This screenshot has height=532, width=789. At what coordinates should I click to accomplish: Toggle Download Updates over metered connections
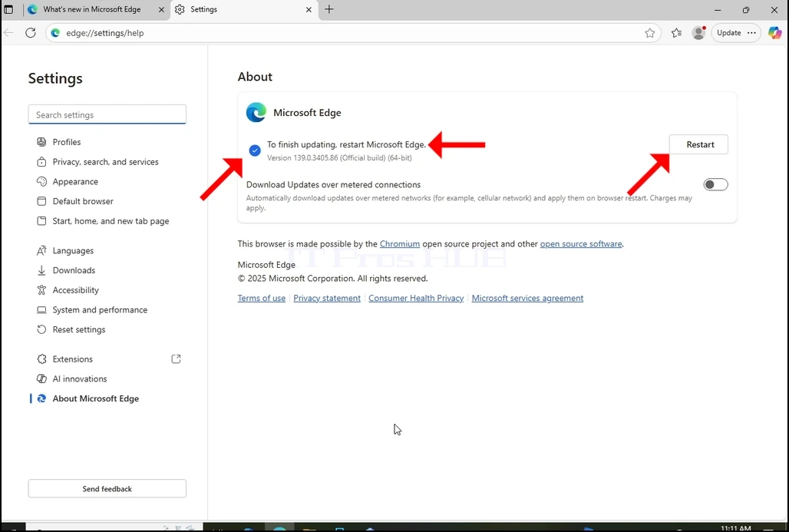[715, 185]
